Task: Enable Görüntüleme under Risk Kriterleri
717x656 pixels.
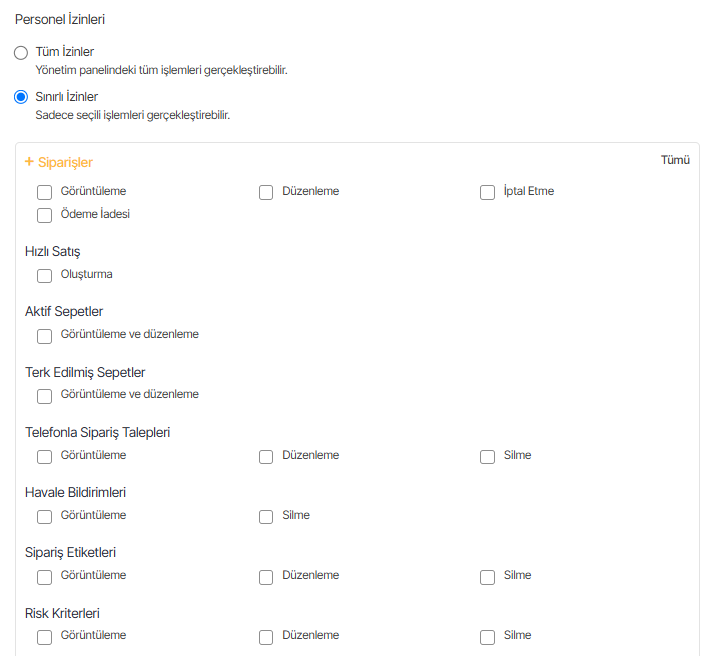Action: click(44, 637)
